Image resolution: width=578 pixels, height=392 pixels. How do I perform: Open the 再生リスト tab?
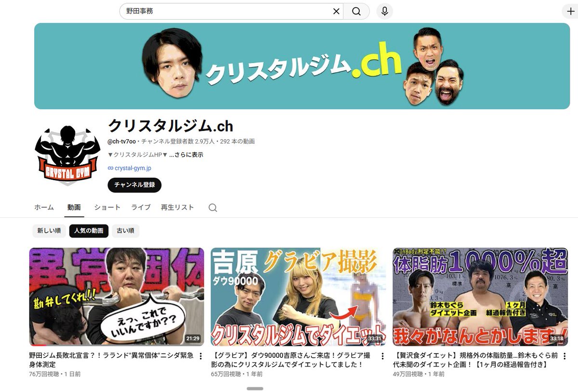tap(177, 208)
